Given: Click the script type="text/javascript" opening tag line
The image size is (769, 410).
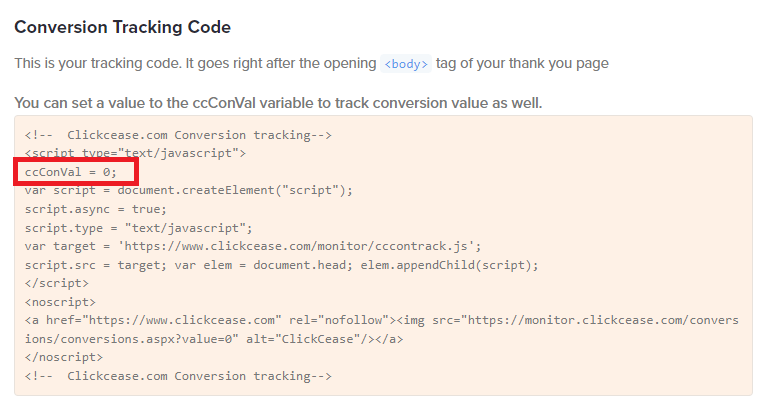Looking at the screenshot, I should (135, 154).
